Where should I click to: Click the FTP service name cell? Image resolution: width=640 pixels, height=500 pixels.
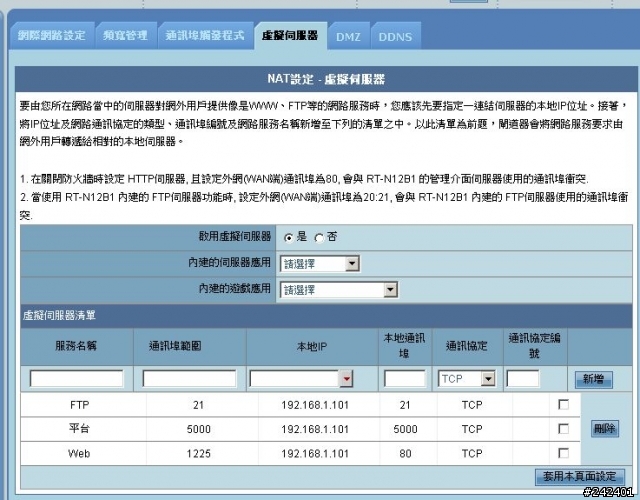[x=80, y=405]
